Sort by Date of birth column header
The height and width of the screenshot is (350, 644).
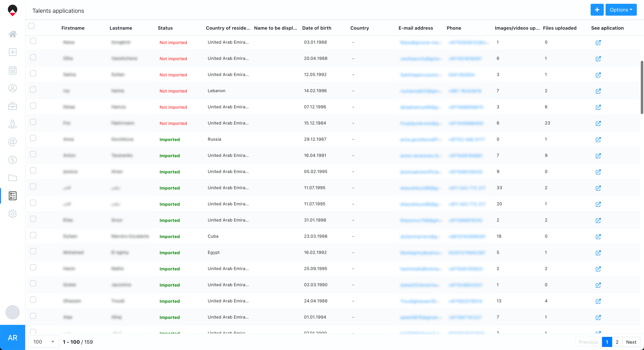coord(317,28)
